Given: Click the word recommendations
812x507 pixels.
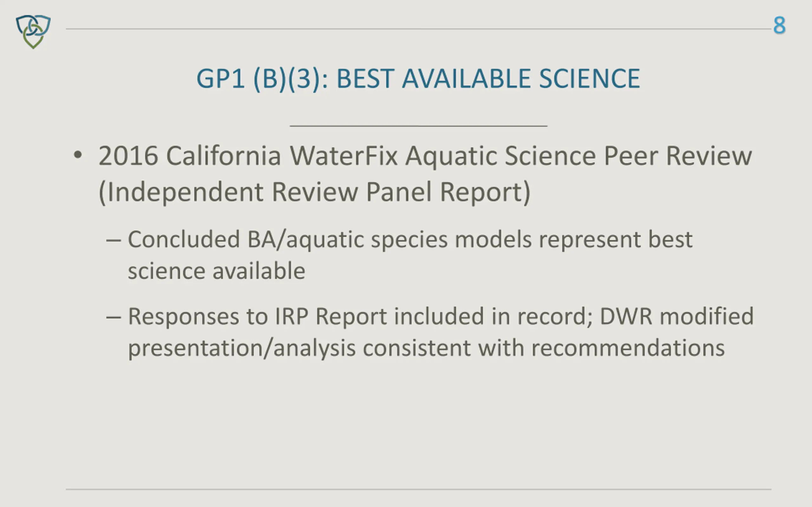Looking at the screenshot, I should coord(628,348).
